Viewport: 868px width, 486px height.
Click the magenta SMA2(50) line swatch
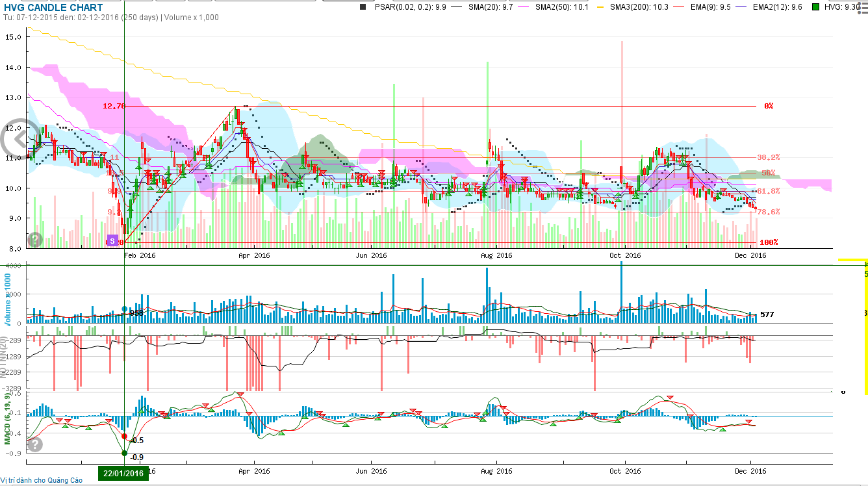(524, 6)
